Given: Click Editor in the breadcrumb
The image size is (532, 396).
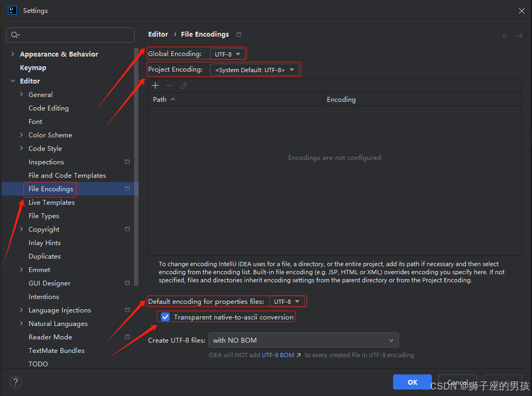Looking at the screenshot, I should pyautogui.click(x=158, y=34).
